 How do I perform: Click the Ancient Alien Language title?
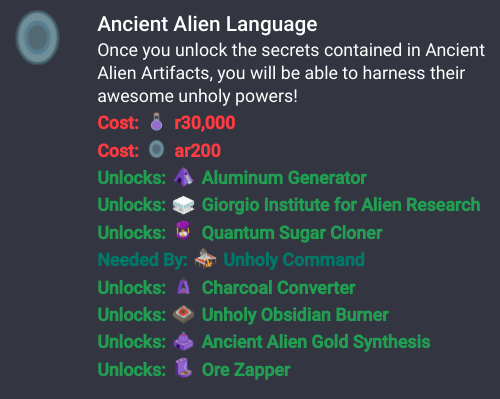(x=207, y=25)
